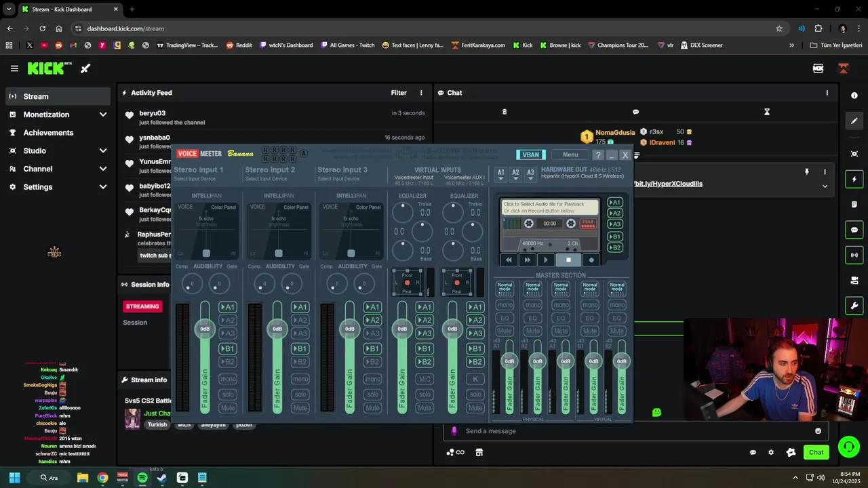Viewport: 868px width, 488px height.
Task: Click the chat trash clear icon
Action: click(x=505, y=112)
